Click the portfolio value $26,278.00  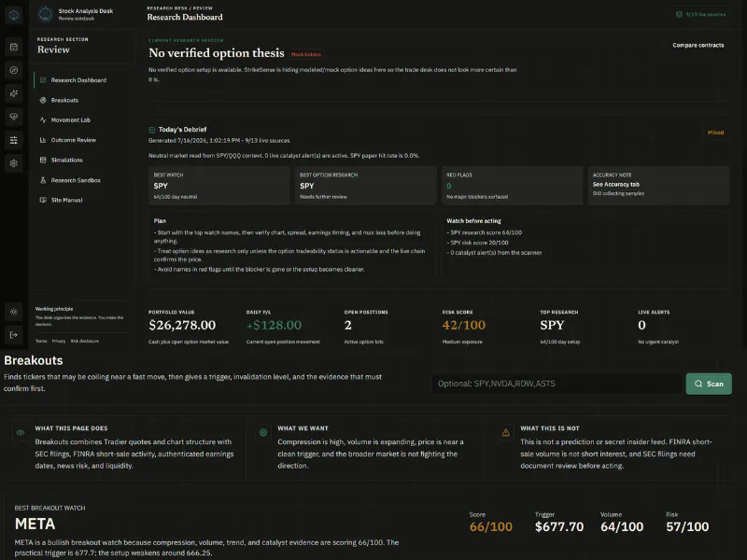click(x=182, y=325)
